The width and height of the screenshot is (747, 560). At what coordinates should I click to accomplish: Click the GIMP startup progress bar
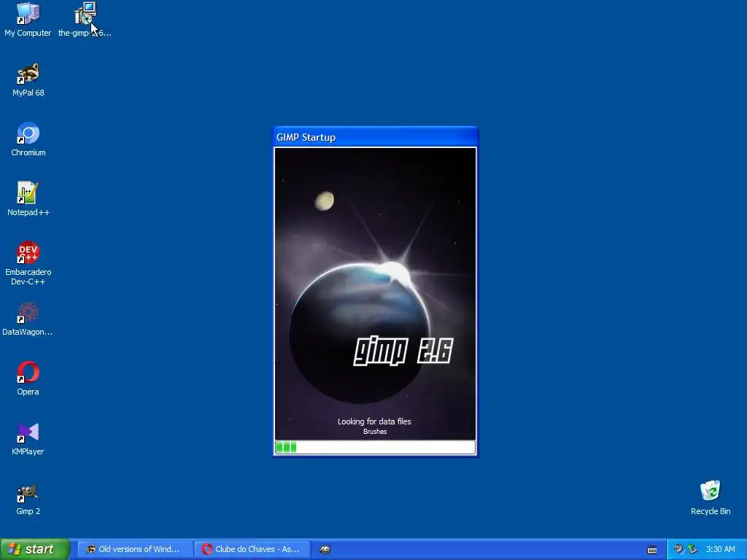point(375,447)
